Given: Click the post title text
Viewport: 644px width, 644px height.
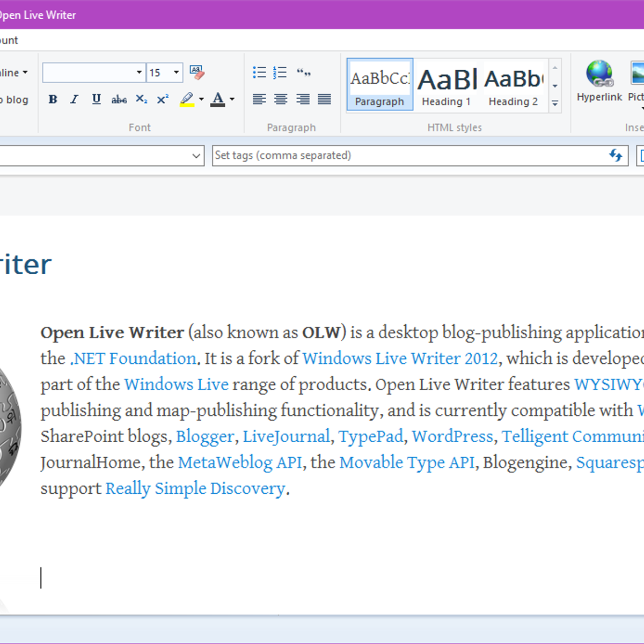Looking at the screenshot, I should 25,264.
